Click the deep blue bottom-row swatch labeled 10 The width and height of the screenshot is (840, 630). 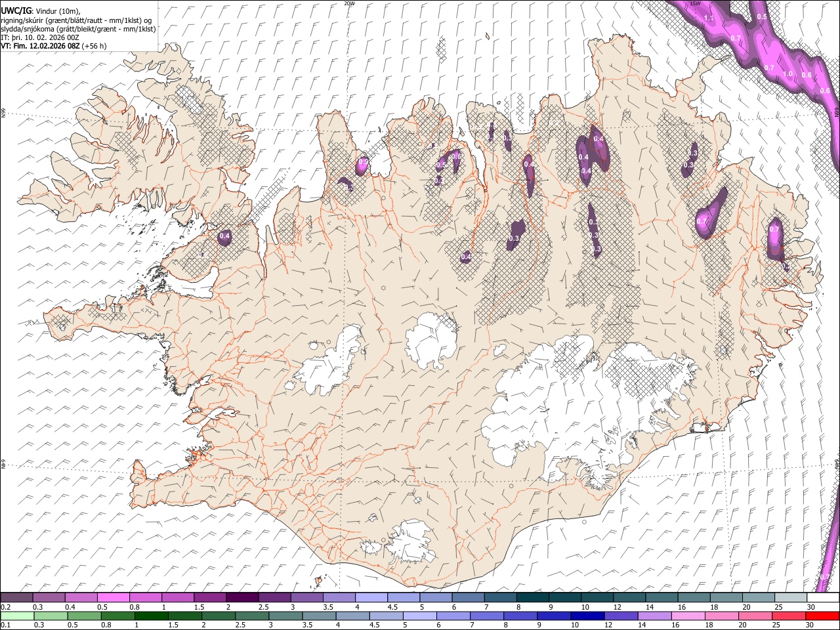(587, 616)
